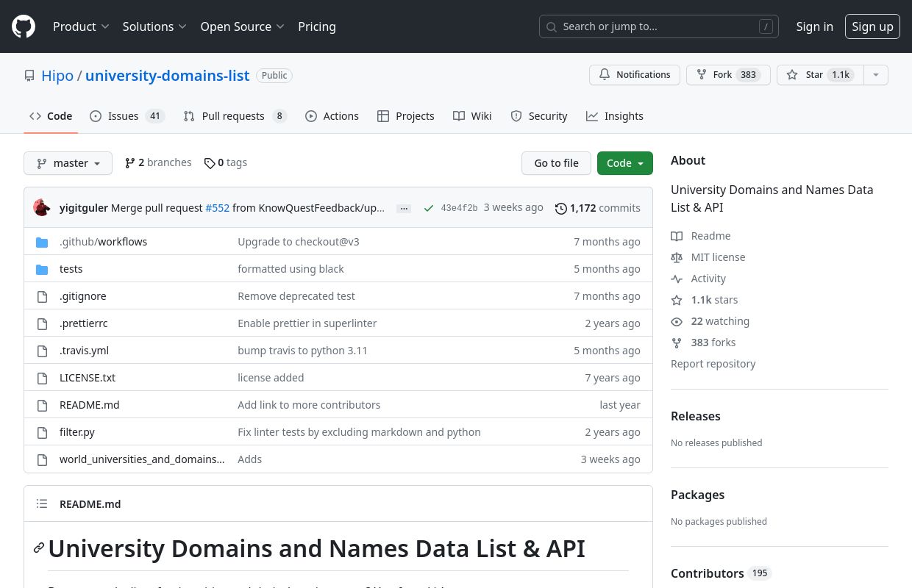The width and height of the screenshot is (912, 588).
Task: Open pull request #552 link
Action: (x=217, y=208)
